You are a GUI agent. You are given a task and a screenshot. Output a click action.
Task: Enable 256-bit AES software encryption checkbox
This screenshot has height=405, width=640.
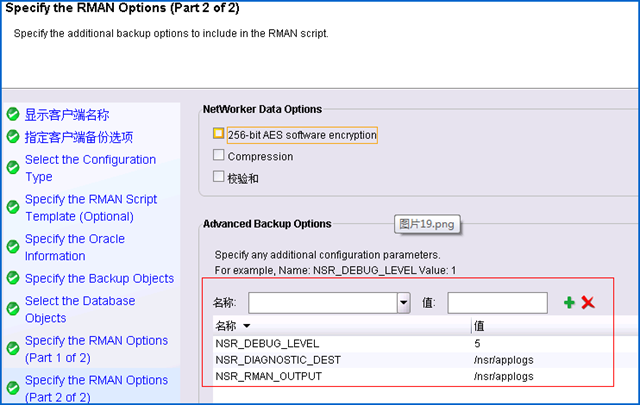click(x=218, y=134)
